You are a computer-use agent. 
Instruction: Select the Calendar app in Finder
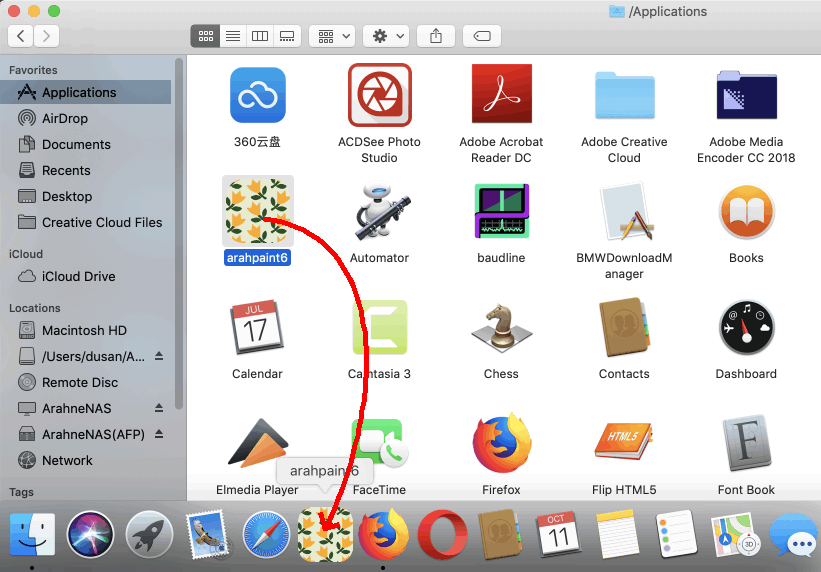click(x=257, y=327)
